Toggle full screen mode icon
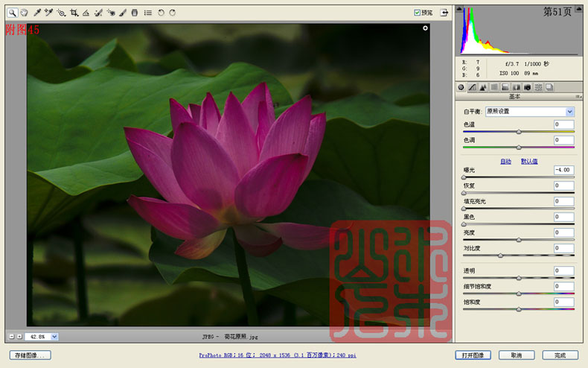The image size is (588, 368). 444,13
